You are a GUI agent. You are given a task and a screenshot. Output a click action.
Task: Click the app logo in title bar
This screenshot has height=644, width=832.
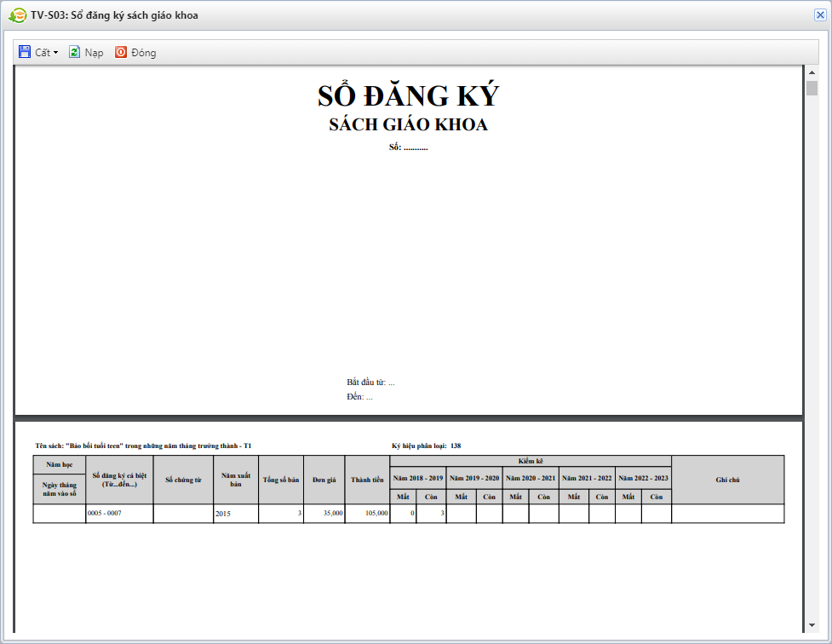pos(18,15)
